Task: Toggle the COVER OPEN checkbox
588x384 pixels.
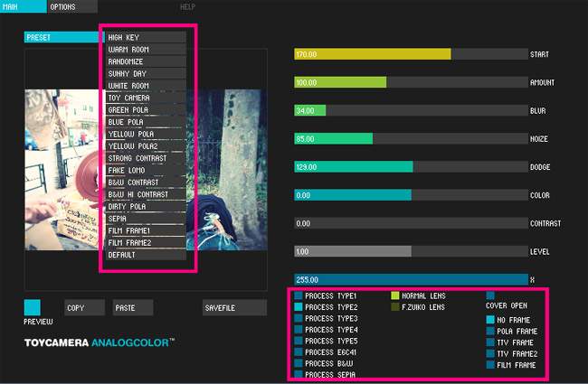Action: point(490,295)
